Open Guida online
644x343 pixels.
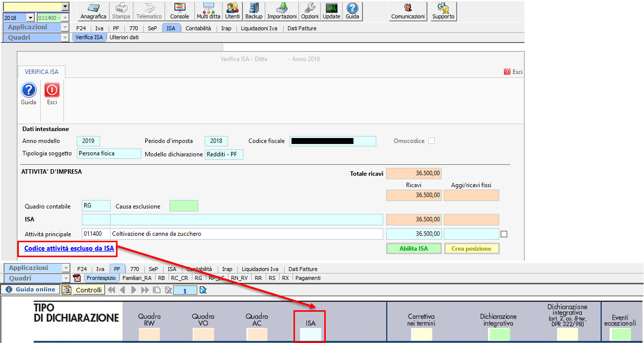point(31,289)
